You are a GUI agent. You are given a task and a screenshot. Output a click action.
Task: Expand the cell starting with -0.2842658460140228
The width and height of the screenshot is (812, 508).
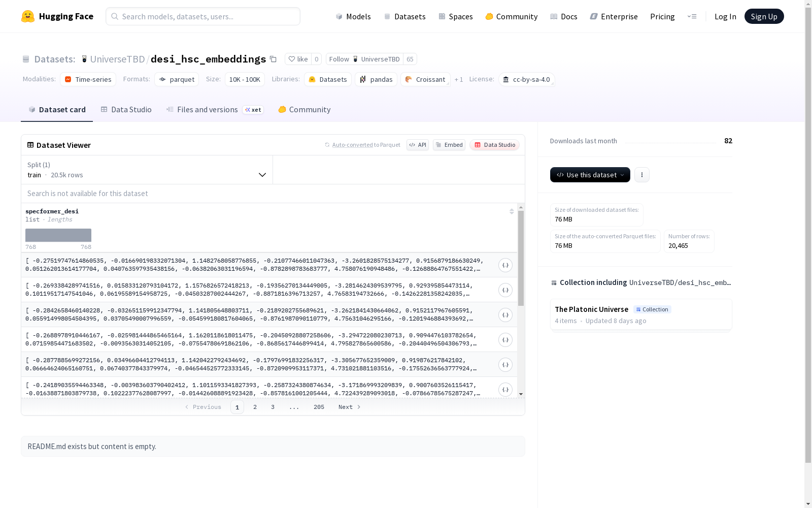505,315
